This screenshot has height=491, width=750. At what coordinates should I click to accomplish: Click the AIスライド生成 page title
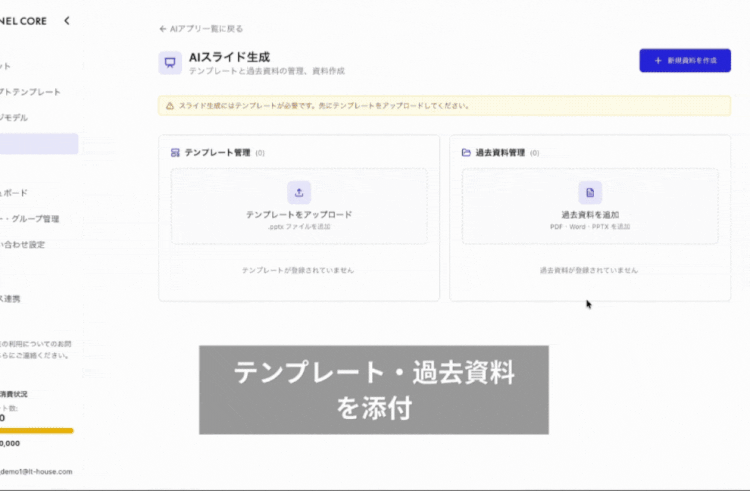[x=230, y=57]
